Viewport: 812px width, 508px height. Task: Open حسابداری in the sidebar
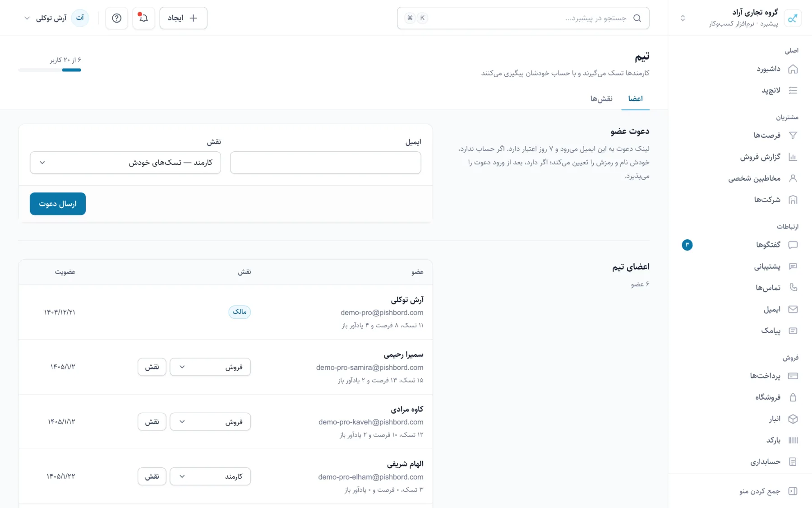coord(765,461)
